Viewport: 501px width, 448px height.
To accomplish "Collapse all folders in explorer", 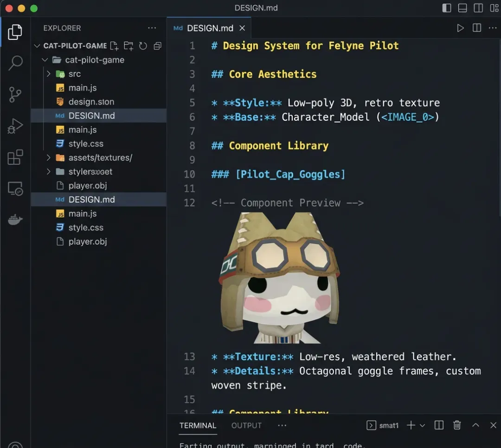I will (157, 46).
